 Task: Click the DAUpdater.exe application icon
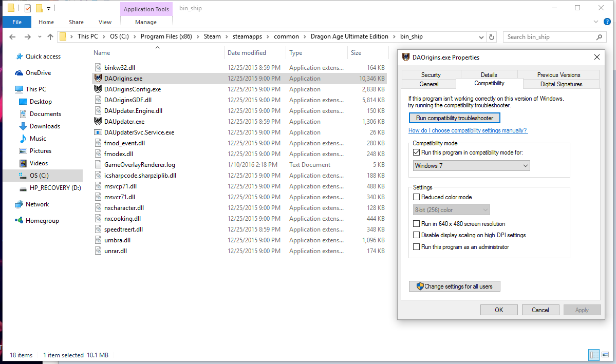click(x=98, y=121)
